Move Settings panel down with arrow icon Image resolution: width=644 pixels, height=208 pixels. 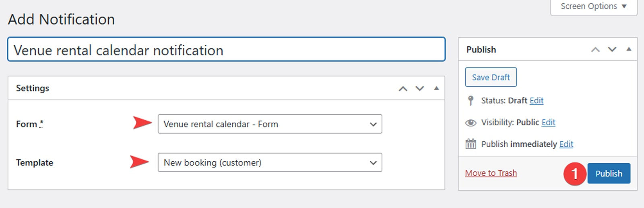(x=420, y=89)
